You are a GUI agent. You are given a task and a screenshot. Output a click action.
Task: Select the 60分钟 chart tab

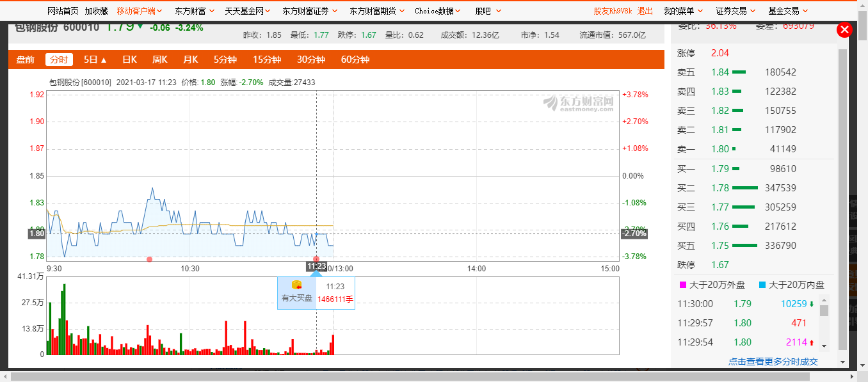pos(355,60)
